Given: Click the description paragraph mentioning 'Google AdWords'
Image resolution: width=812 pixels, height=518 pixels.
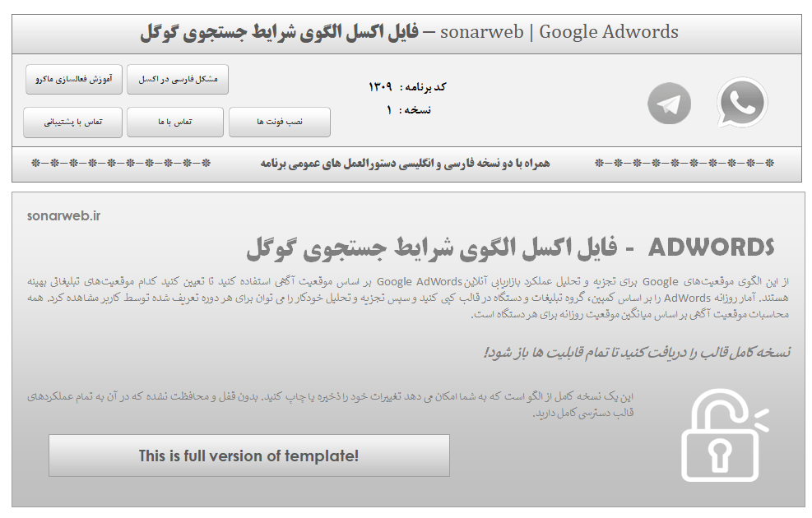Looking at the screenshot, I should click(x=408, y=298).
